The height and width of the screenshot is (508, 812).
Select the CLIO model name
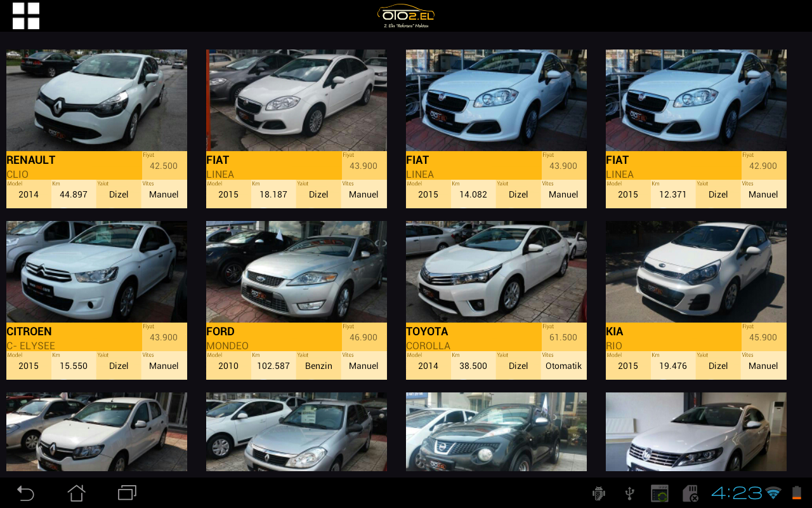(x=18, y=174)
